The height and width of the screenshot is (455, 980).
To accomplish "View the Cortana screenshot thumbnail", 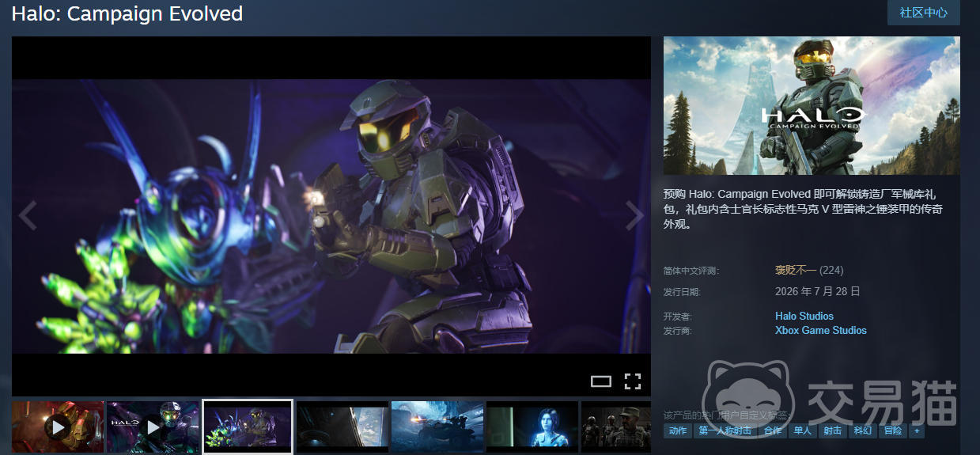I will 532,427.
